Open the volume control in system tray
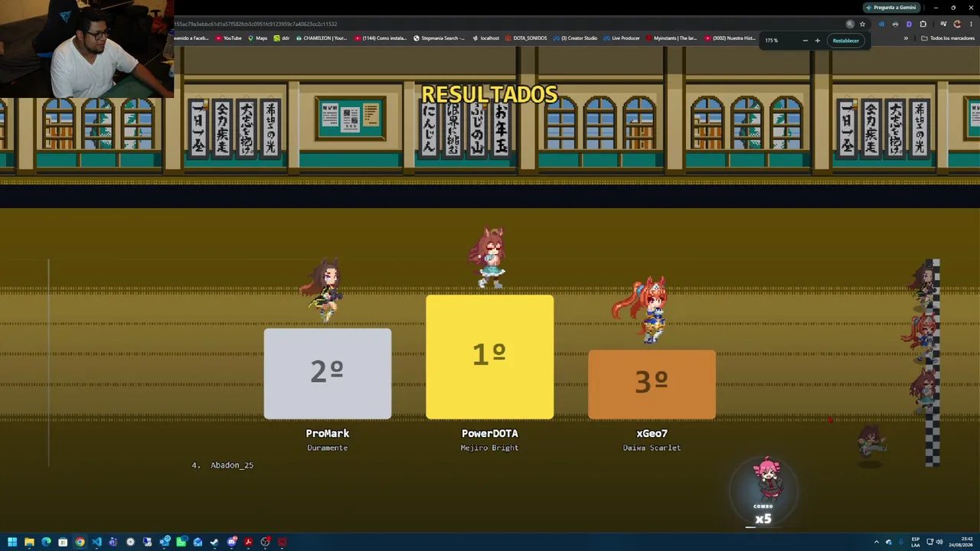Image resolution: width=980 pixels, height=551 pixels. pyautogui.click(x=939, y=543)
